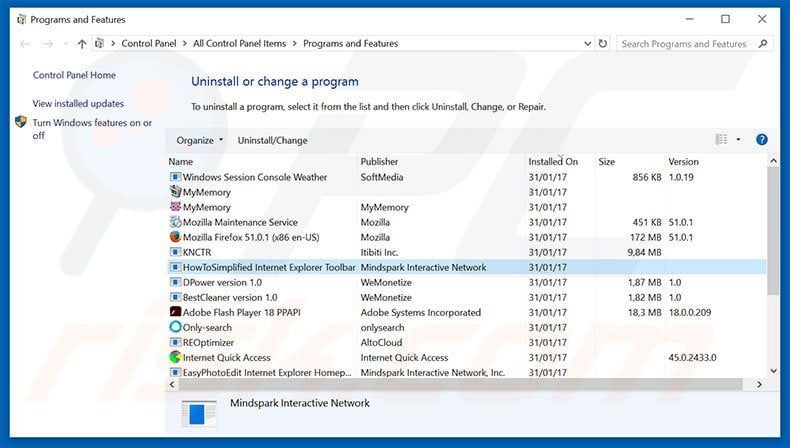The image size is (790, 448).
Task: Click the Mozilla Firefox 51.0.1 icon
Action: click(175, 237)
